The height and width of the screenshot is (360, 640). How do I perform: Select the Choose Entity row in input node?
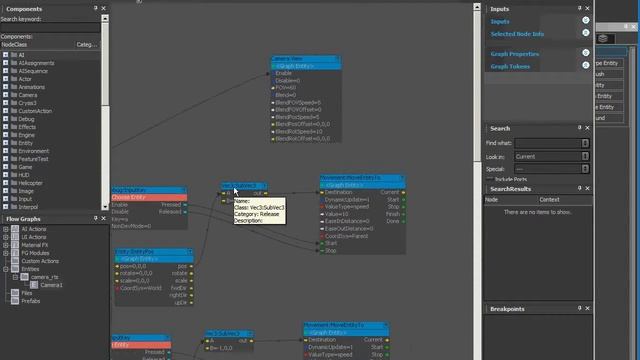[x=149, y=197]
